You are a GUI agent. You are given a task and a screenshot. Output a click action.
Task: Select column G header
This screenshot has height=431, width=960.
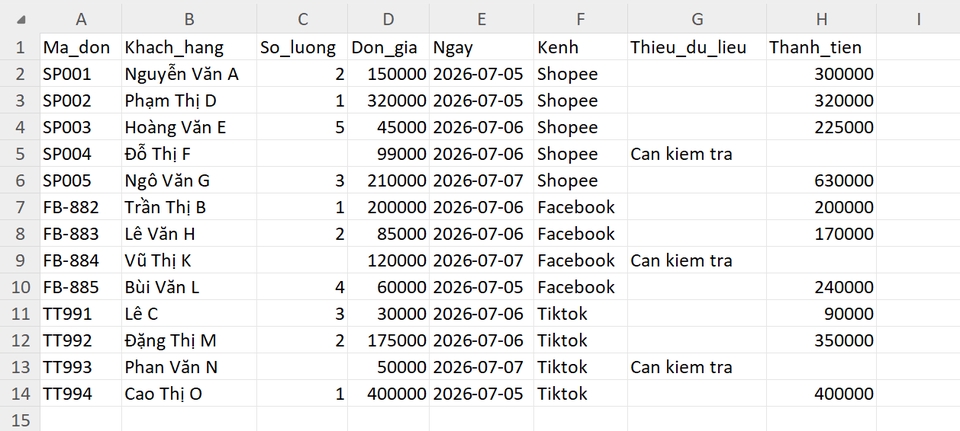pyautogui.click(x=697, y=19)
